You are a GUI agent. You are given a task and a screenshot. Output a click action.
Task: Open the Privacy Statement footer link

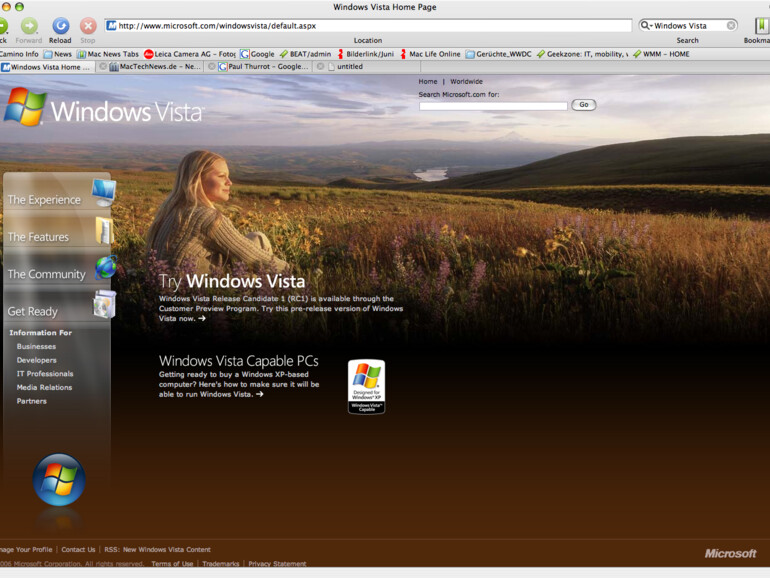click(x=277, y=564)
